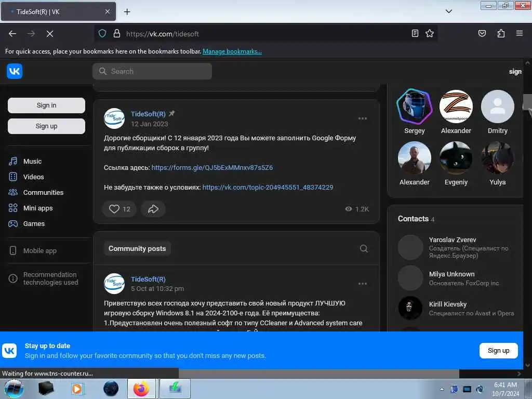532x399 pixels.
Task: Click the browser back arrow
Action: [12, 34]
